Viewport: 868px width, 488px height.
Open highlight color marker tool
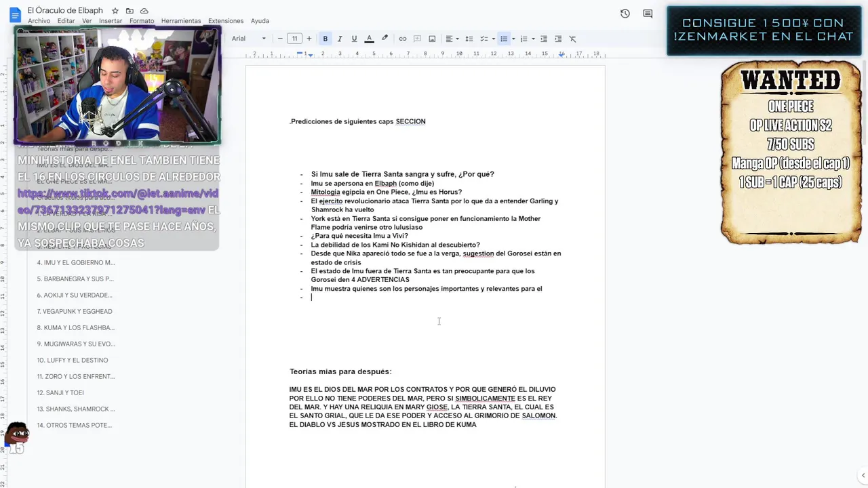(384, 39)
